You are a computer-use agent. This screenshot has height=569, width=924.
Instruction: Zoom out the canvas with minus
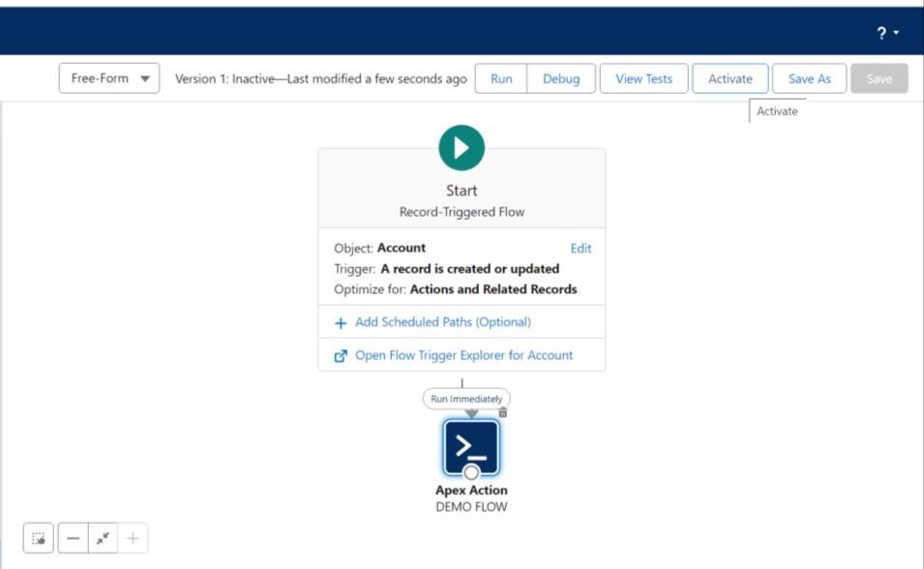[x=74, y=538]
